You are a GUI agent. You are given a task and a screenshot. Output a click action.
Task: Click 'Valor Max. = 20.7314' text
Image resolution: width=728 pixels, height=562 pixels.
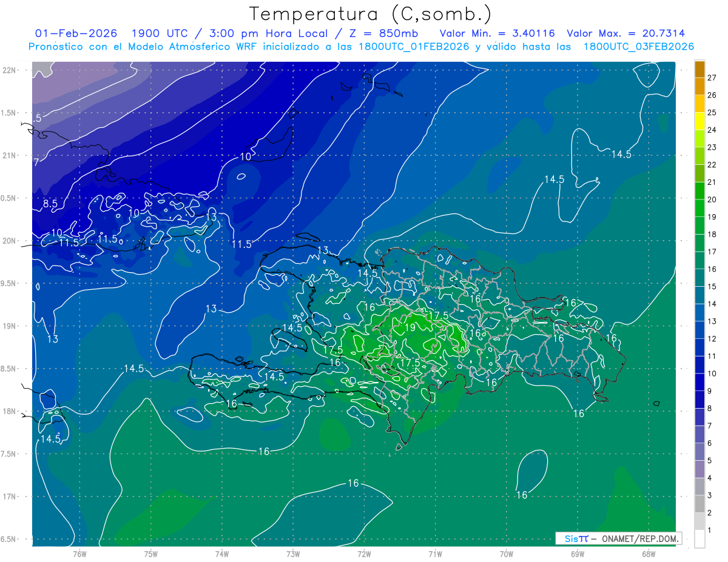(626, 33)
